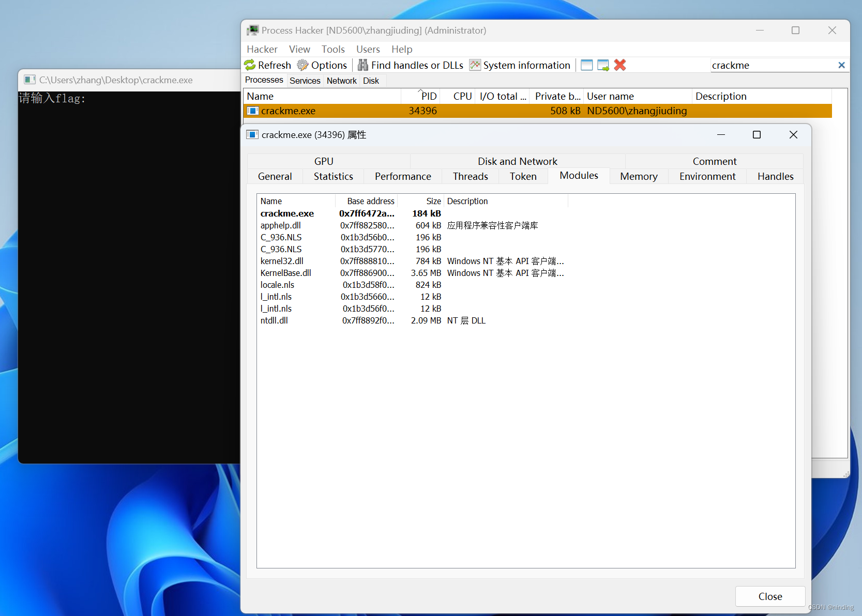The image size is (862, 616).
Task: Select crackme.exe module row
Action: (412, 213)
